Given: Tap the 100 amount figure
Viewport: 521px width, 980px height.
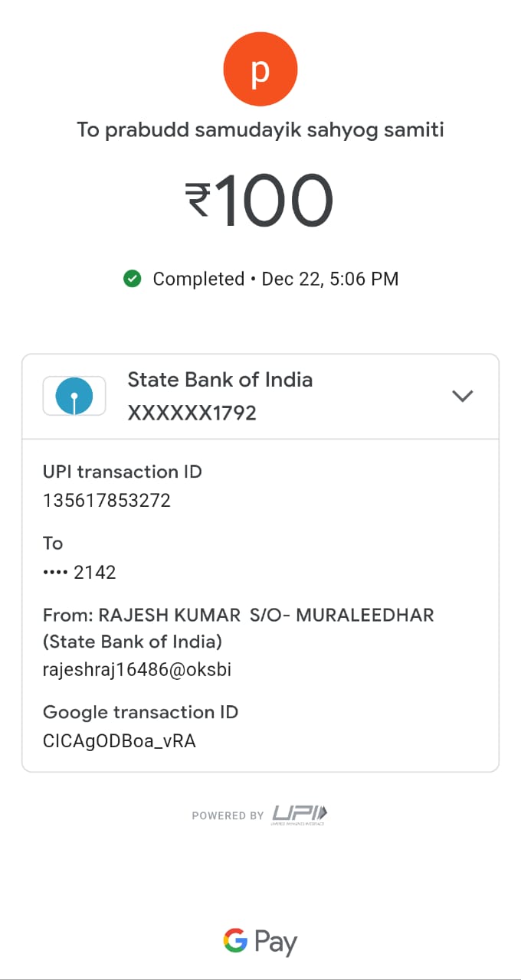Looking at the screenshot, I should pyautogui.click(x=274, y=201).
